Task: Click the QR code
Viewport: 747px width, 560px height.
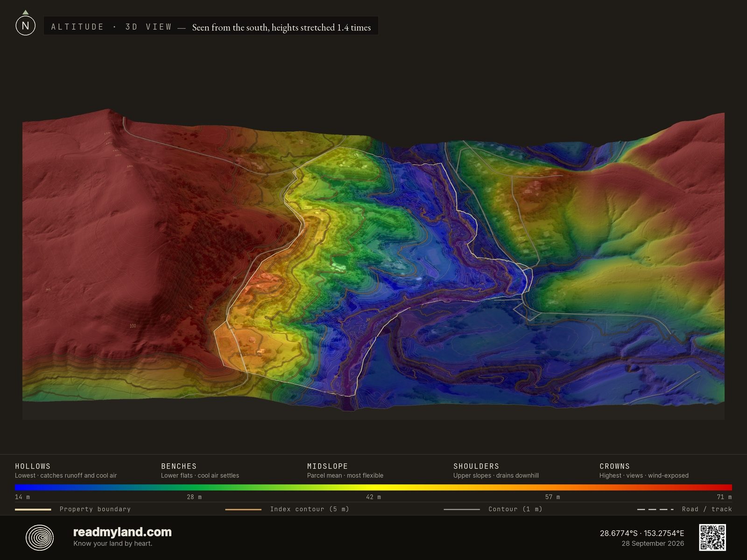Action: (712, 538)
